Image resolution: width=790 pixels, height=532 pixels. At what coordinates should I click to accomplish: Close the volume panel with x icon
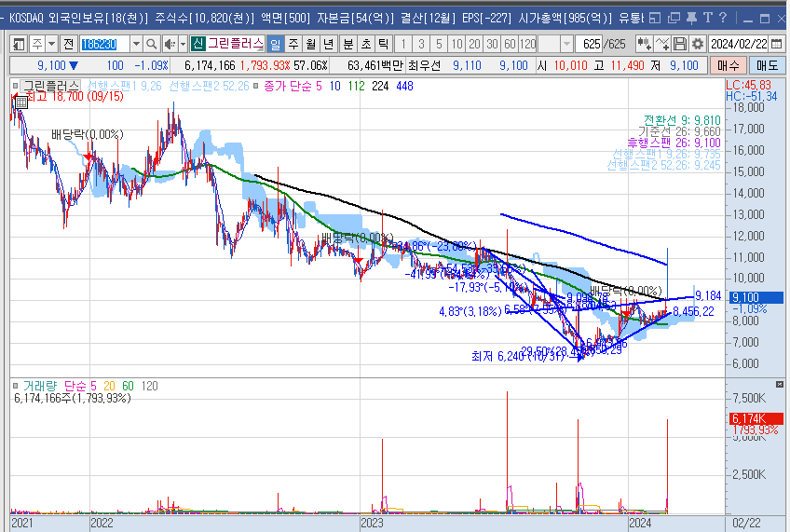(780, 385)
